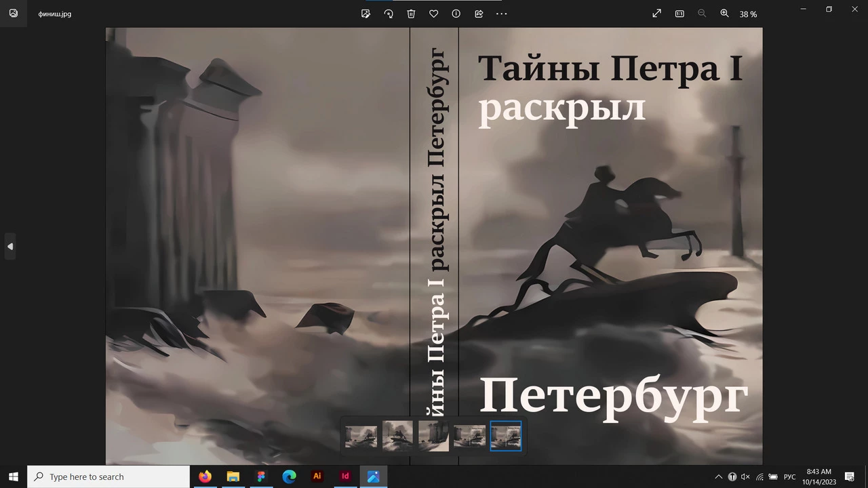Viewport: 868px width, 488px height.
Task: Click the muted volume tray icon
Action: tap(745, 477)
